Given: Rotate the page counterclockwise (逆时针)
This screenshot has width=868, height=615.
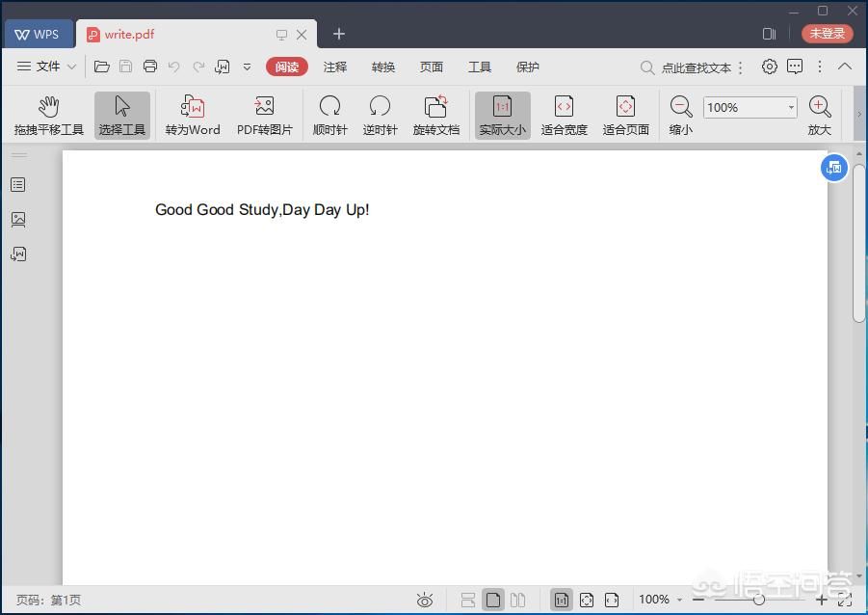Looking at the screenshot, I should click(380, 116).
